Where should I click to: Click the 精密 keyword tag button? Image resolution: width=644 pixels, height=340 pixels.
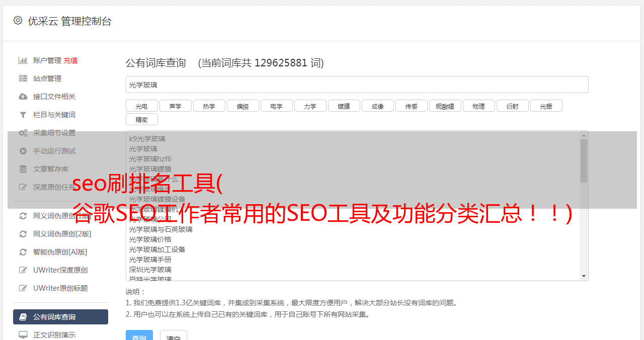(x=141, y=119)
